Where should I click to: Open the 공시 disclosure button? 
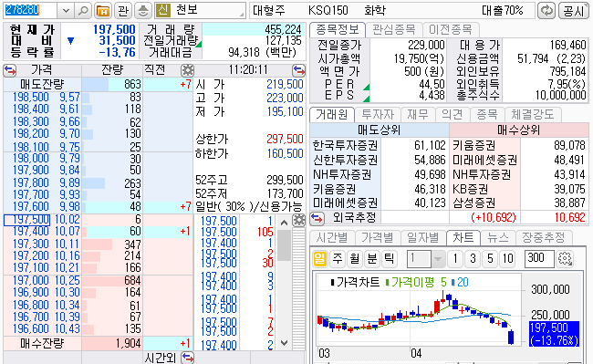573,11
